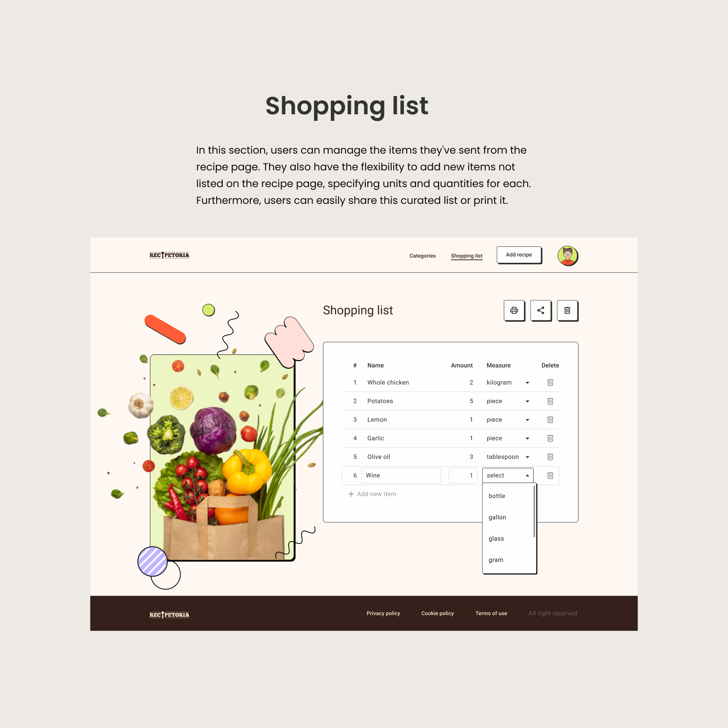Click the amount field for Wine row
The width and height of the screenshot is (728, 728).
tap(467, 475)
